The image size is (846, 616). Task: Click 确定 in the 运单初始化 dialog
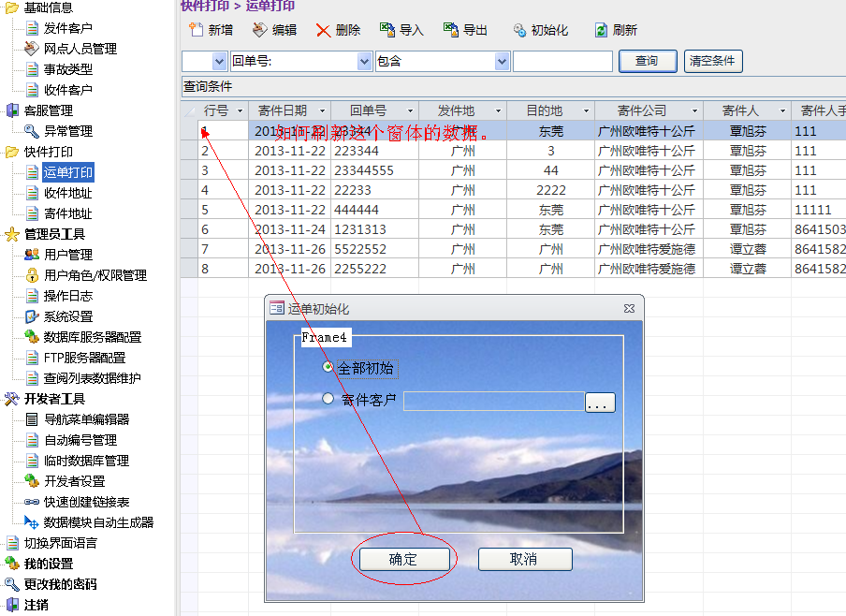(x=404, y=559)
